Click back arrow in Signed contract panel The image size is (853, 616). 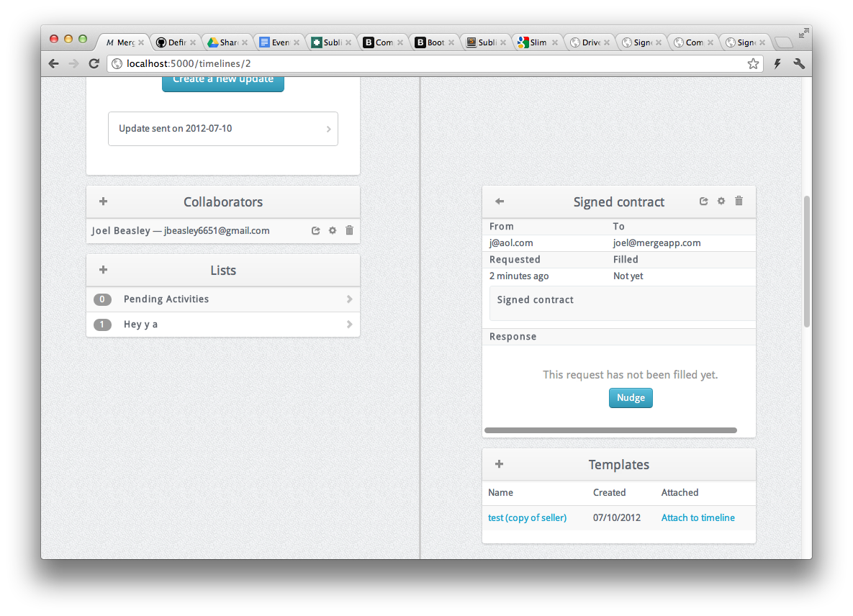point(500,201)
